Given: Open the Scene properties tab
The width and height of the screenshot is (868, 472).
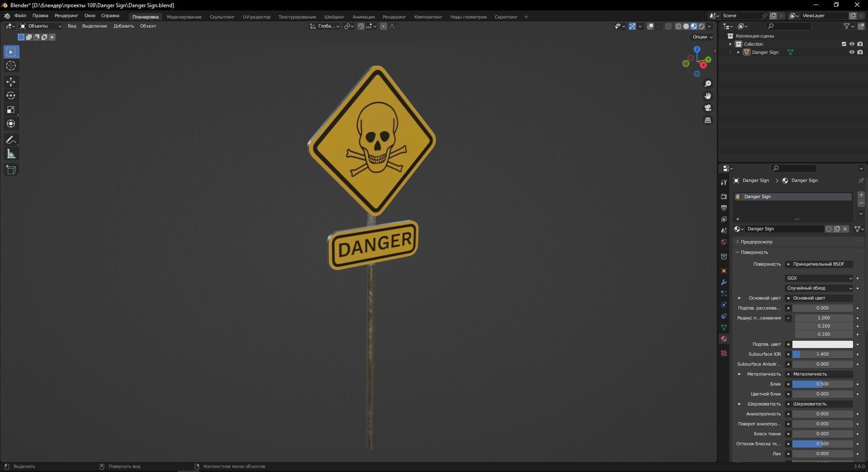Looking at the screenshot, I should click(x=724, y=230).
